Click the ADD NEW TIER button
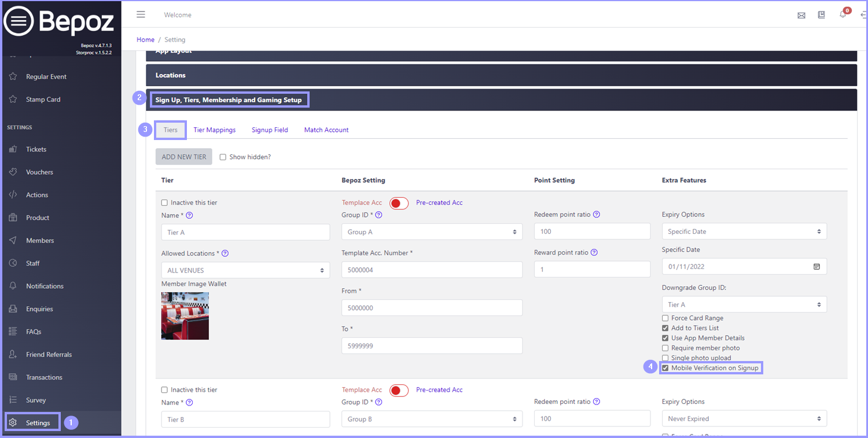This screenshot has height=438, width=868. tap(184, 157)
